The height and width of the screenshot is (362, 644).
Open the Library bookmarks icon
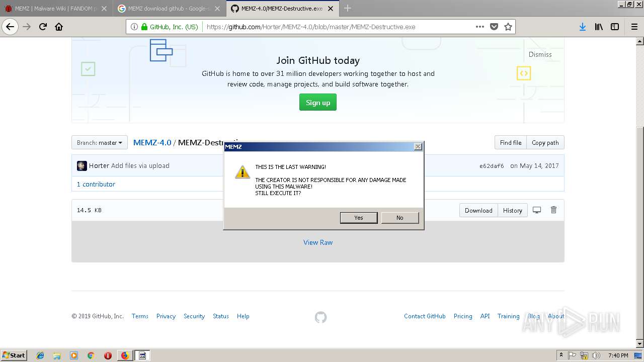599,27
